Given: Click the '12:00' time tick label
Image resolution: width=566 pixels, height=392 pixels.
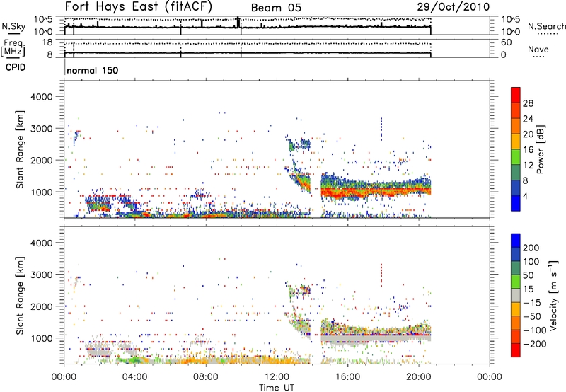Looking at the screenshot, I should [277, 377].
